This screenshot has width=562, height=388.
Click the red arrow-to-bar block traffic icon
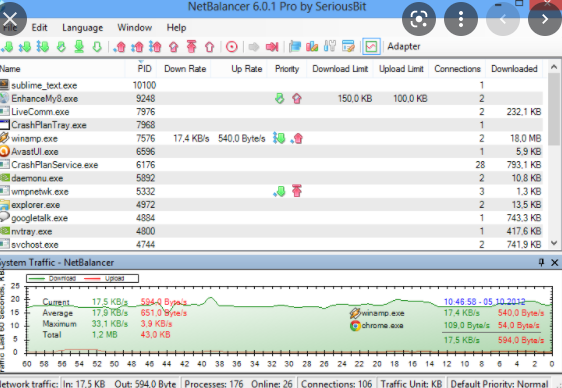[272, 47]
